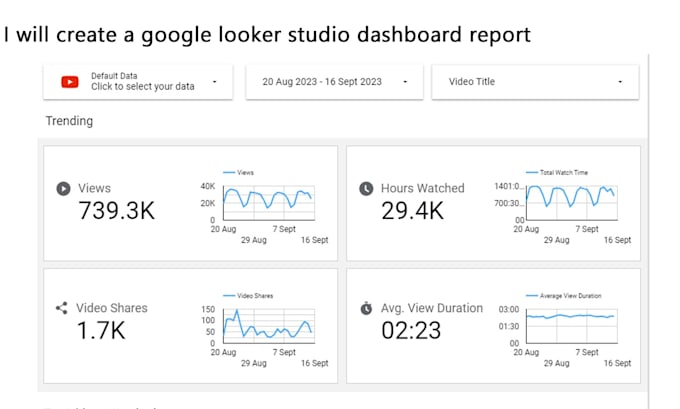Click the 40K axis label on Views chart
The height and width of the screenshot is (409, 680).
[x=208, y=186]
